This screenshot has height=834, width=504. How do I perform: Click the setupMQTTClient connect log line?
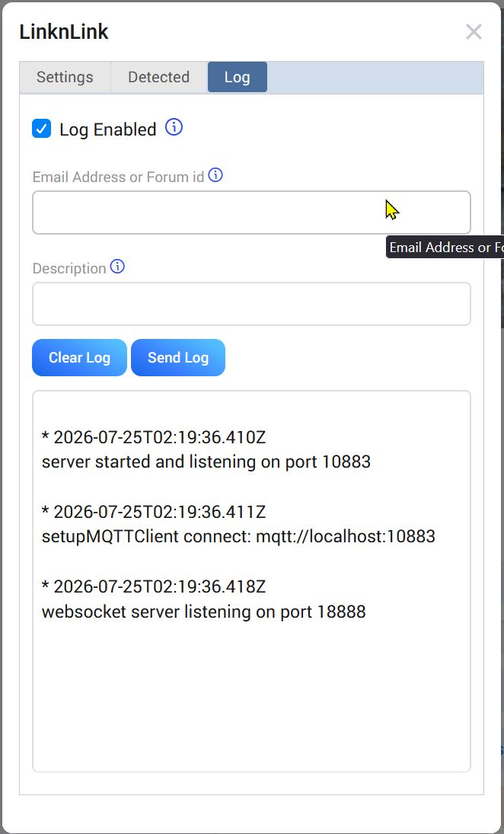[x=239, y=536]
